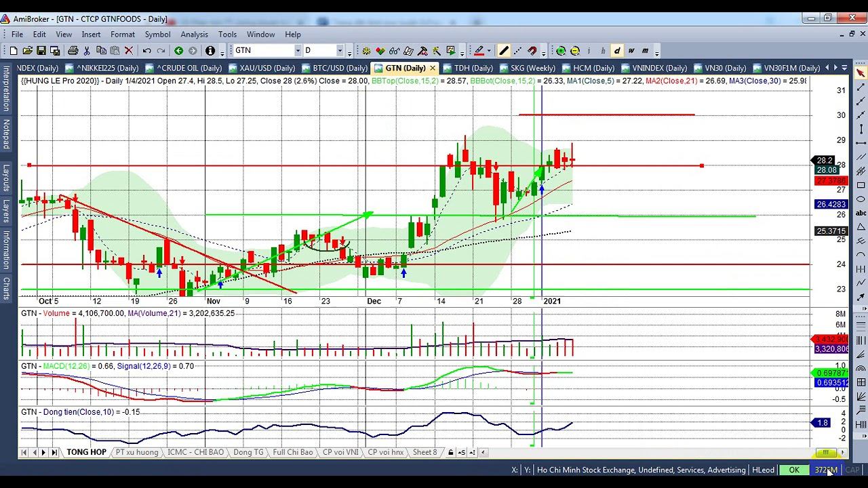Expand the line color dropdown arrow
Screen dimensions: 868x488
pyautogui.click(x=490, y=51)
